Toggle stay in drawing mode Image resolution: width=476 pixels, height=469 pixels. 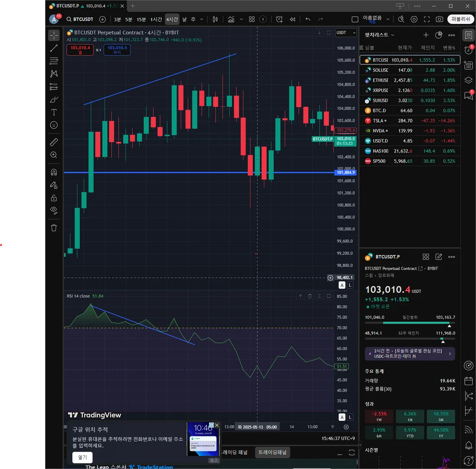click(x=54, y=185)
